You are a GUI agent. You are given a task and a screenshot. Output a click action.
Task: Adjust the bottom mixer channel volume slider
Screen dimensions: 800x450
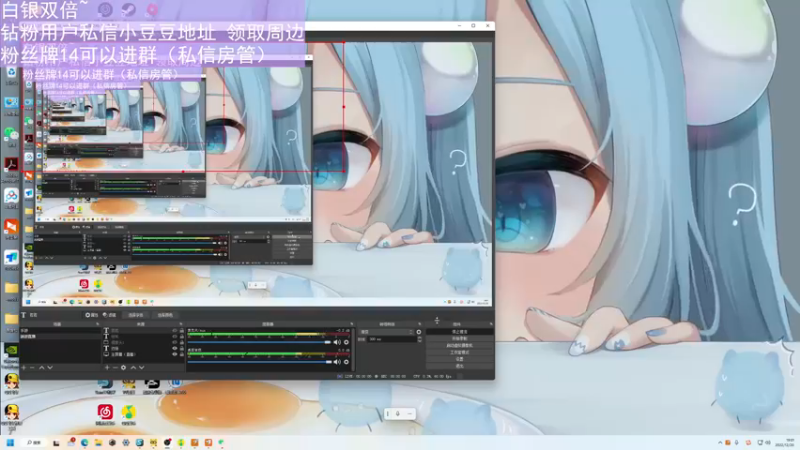click(x=259, y=362)
